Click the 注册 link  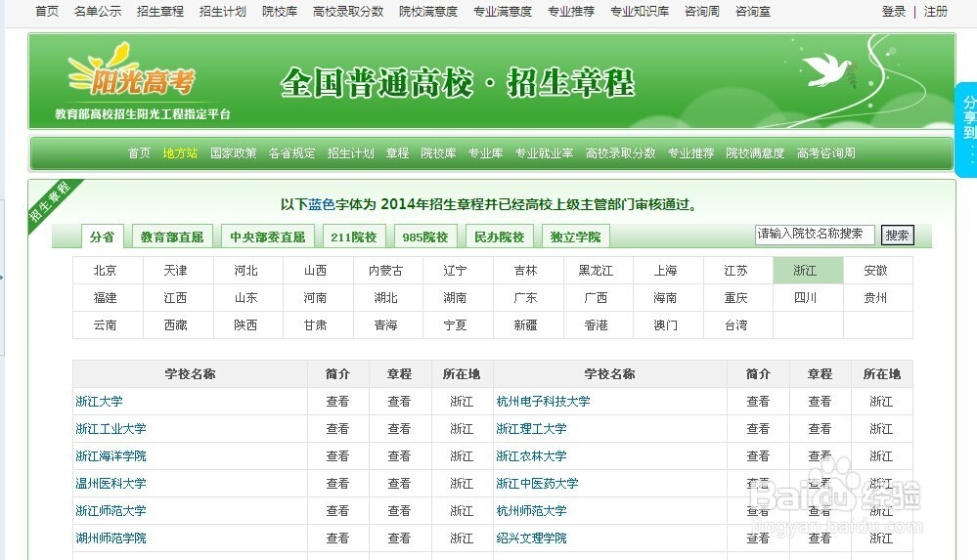pos(935,11)
